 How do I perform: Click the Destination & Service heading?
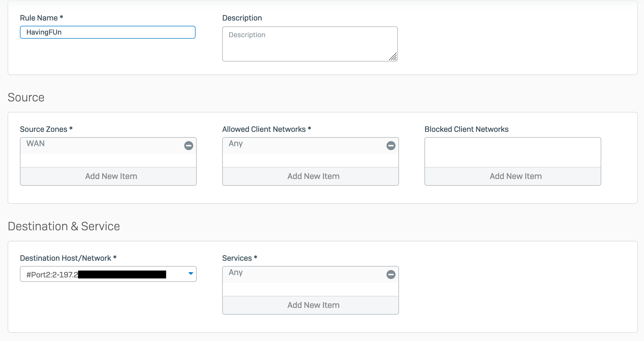pos(64,226)
